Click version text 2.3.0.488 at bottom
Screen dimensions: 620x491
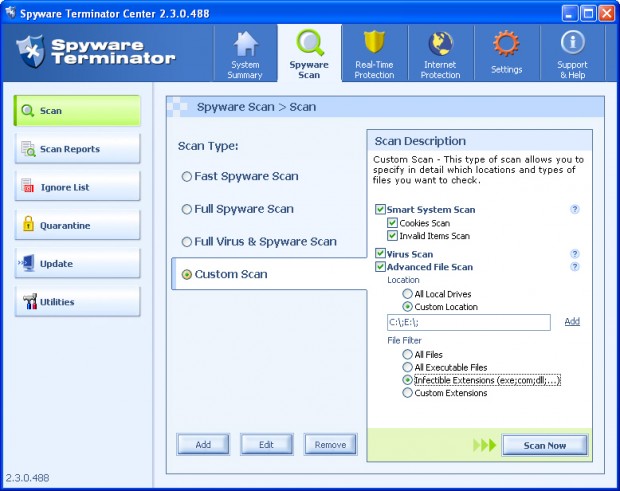[27, 478]
